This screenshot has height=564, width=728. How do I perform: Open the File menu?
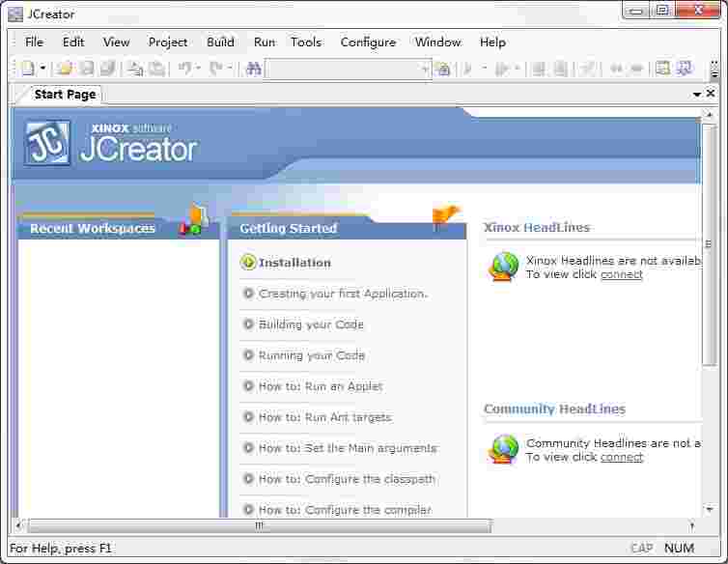(x=34, y=42)
